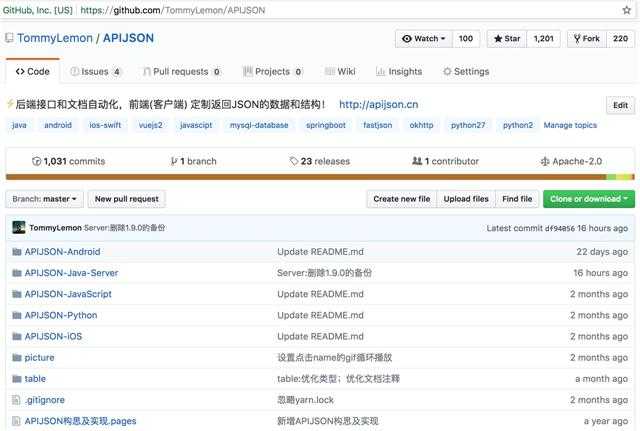The height and width of the screenshot is (431, 640).
Task: Open the picture folder
Action: (x=39, y=358)
